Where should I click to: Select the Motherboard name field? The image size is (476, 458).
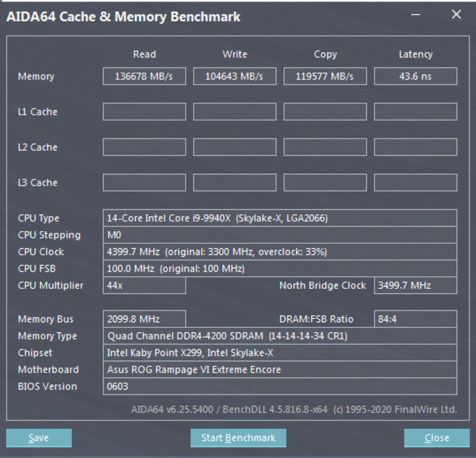point(280,369)
